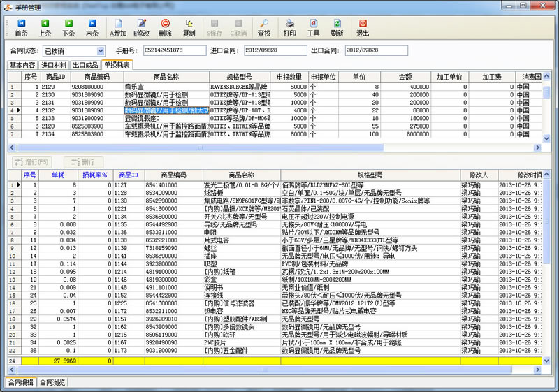Click the 单耗 column header

(x=58, y=175)
